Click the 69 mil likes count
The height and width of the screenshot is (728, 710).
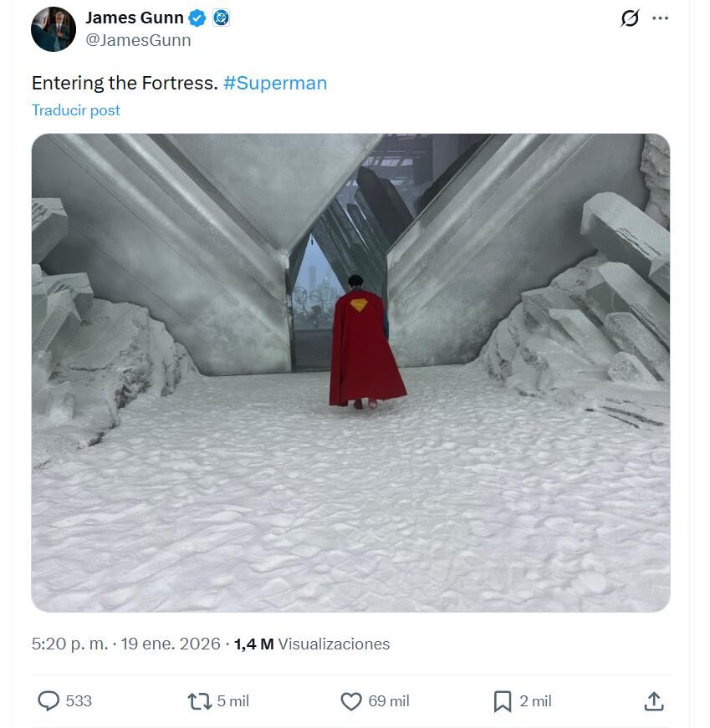click(x=387, y=702)
